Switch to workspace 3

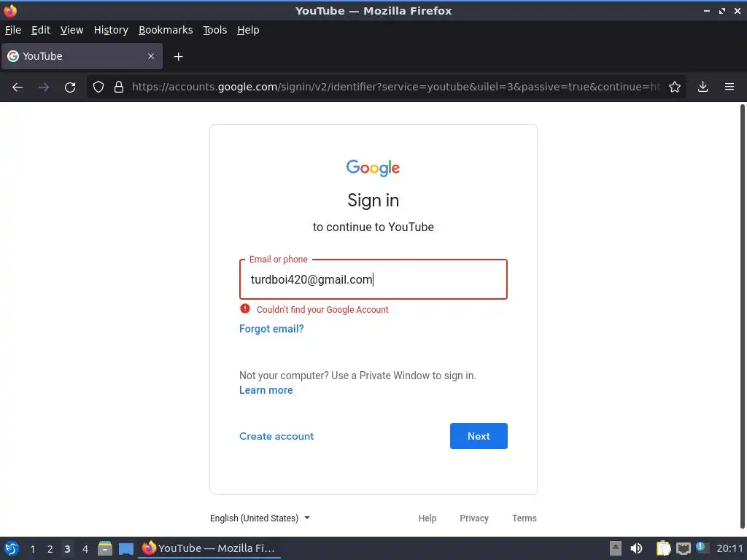click(67, 549)
